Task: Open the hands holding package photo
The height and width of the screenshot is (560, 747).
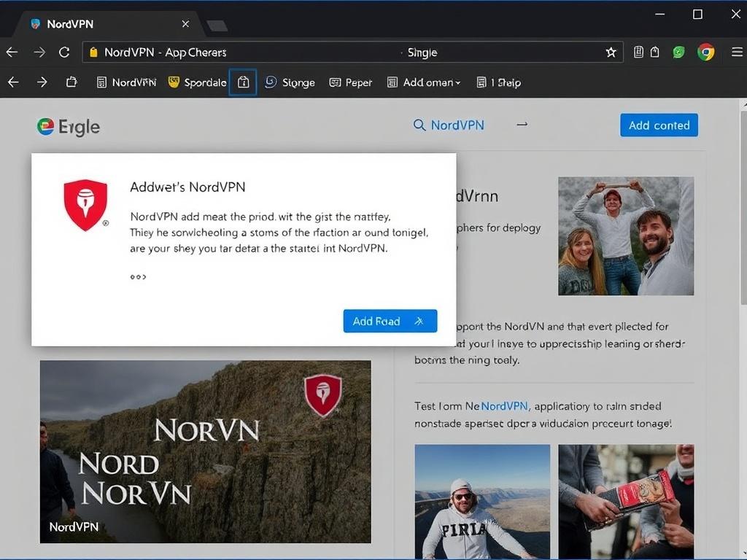Action: (626, 502)
